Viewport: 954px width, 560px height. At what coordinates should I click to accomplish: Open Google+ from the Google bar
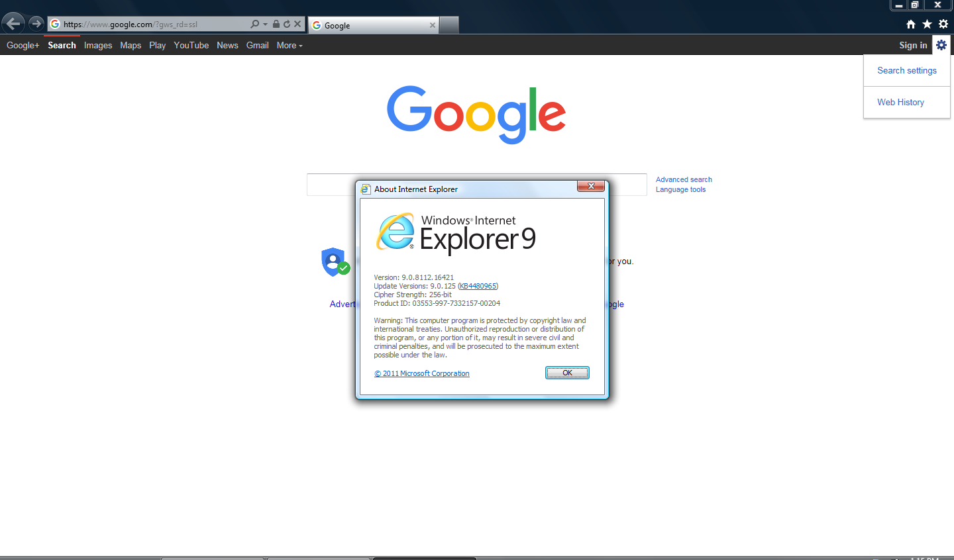click(23, 45)
